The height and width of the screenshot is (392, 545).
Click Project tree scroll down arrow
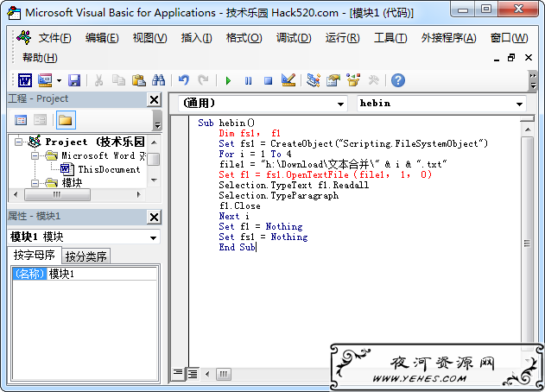(x=154, y=180)
